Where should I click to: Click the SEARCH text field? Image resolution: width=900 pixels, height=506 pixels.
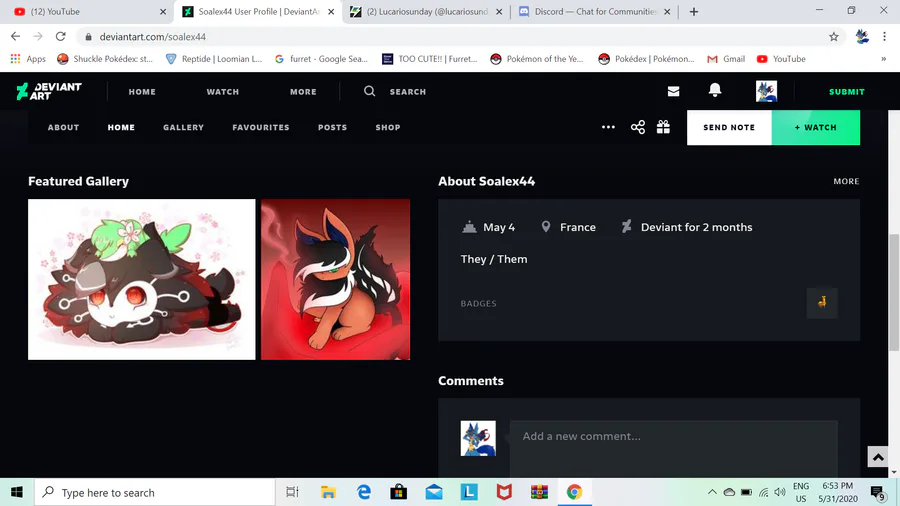point(408,92)
